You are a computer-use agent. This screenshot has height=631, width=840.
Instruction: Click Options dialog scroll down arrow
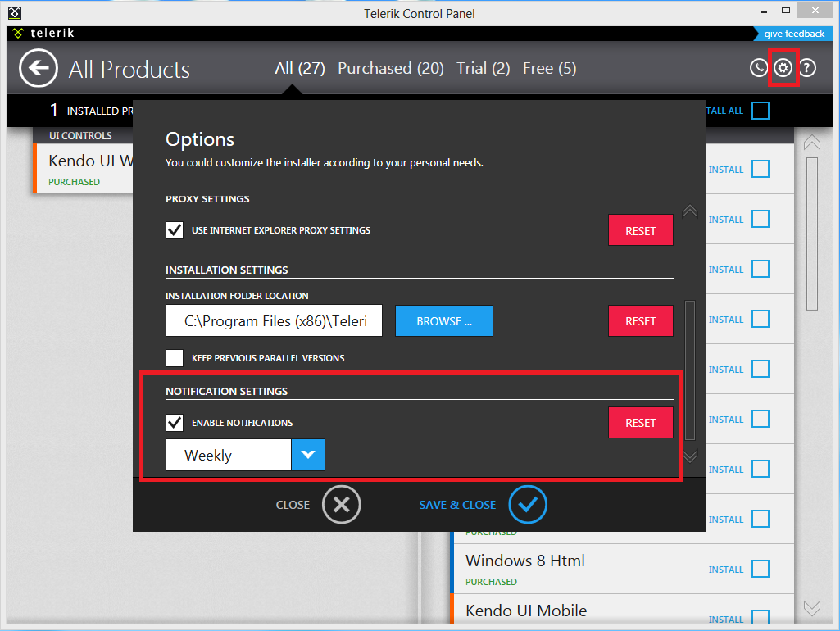click(x=690, y=456)
